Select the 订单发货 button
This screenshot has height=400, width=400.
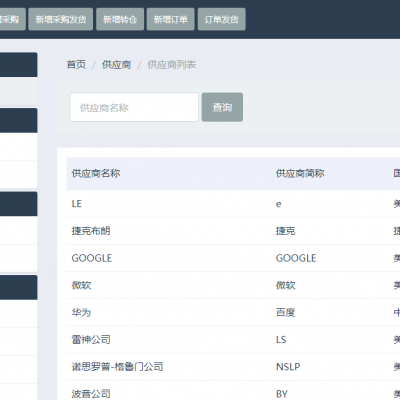click(x=222, y=19)
